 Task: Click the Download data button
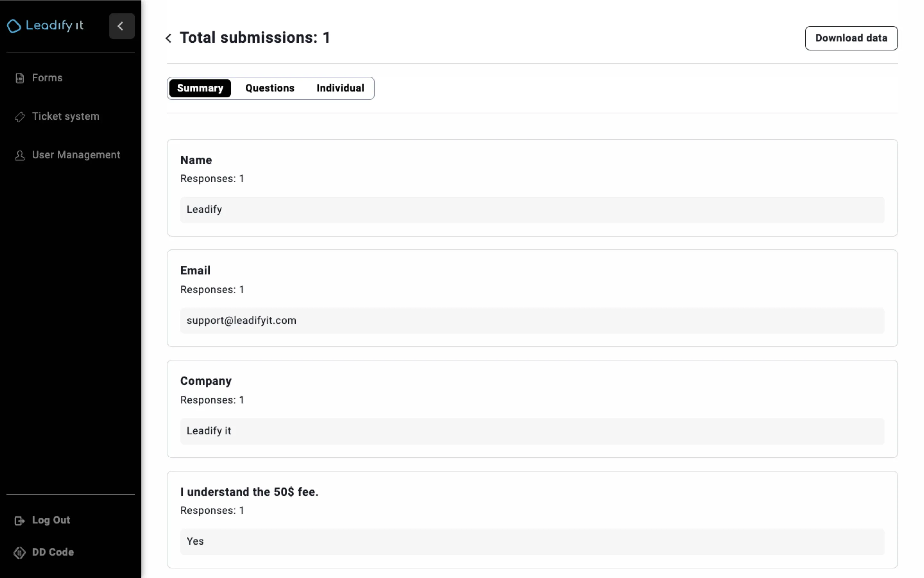852,38
